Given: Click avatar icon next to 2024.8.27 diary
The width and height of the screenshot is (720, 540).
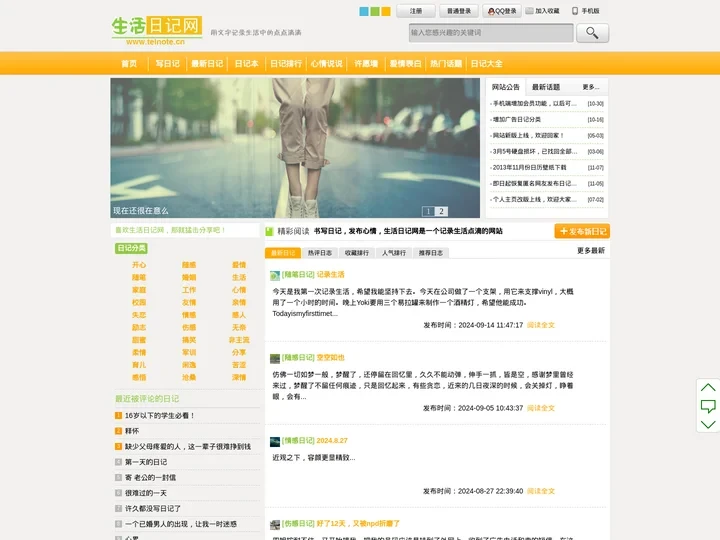Looking at the screenshot, I should click(x=275, y=442).
